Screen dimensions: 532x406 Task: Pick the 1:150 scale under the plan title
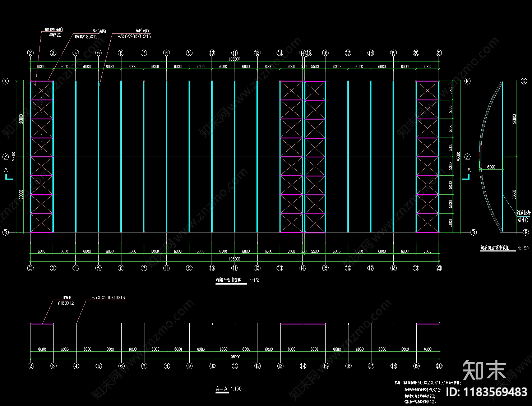pos(255,280)
